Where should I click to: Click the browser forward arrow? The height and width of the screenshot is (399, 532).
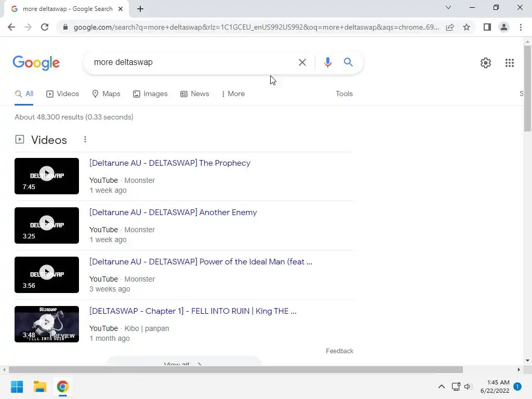coord(28,27)
